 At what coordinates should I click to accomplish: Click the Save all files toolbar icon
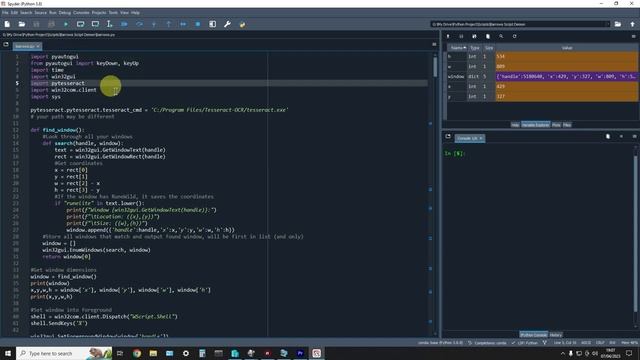coord(51,24)
